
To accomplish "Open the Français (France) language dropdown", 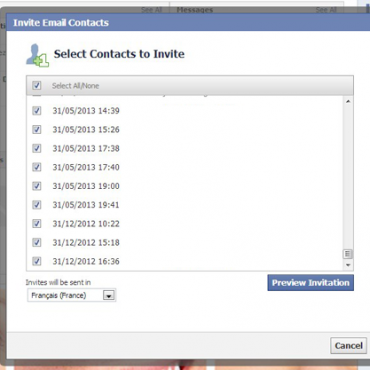I will click(71, 295).
